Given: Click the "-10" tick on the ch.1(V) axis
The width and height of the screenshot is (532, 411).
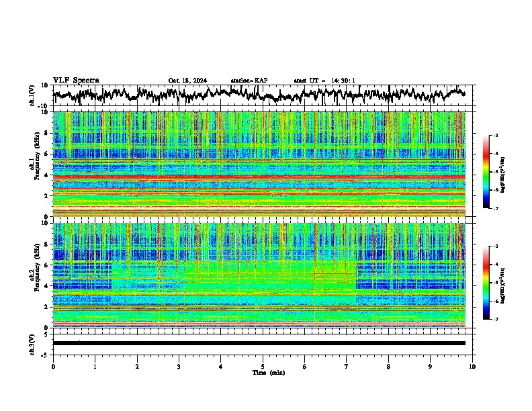Looking at the screenshot, I should pos(44,106).
